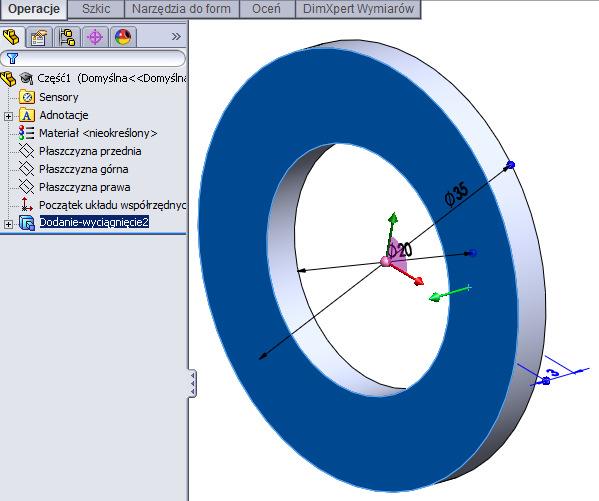Click the origin icon in tree
The width and height of the screenshot is (599, 501).
(x=26, y=205)
